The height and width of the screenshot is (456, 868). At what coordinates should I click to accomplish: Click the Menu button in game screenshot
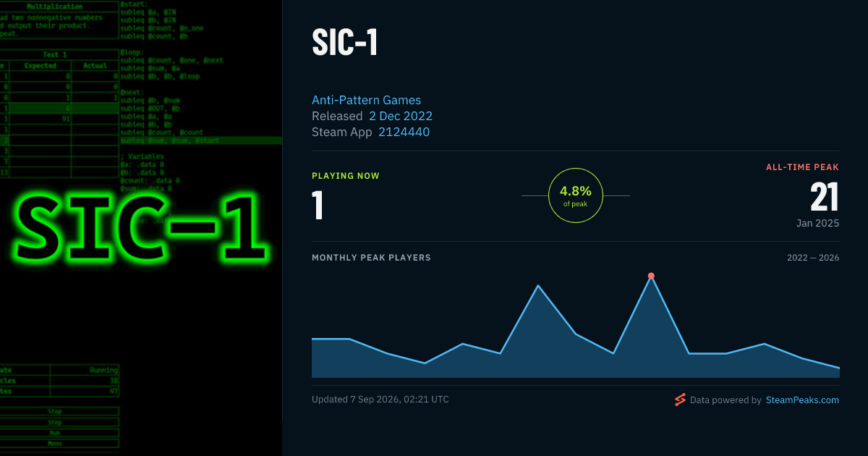click(55, 443)
